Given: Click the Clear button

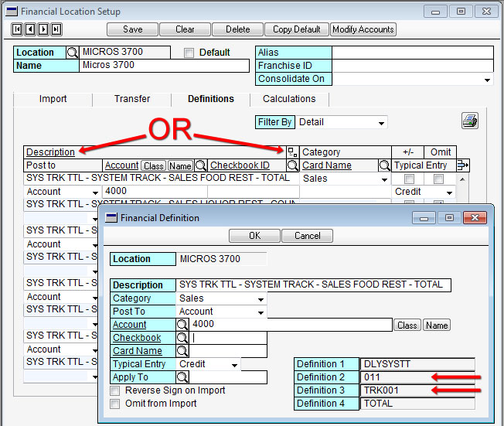Looking at the screenshot, I should (185, 29).
